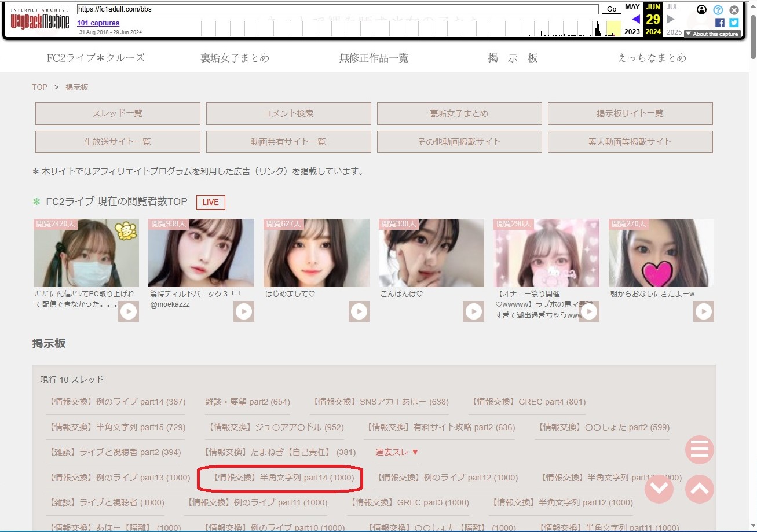Viewport: 757px width, 532px height.
Task: Click the Wayback URL input field
Action: (x=337, y=10)
